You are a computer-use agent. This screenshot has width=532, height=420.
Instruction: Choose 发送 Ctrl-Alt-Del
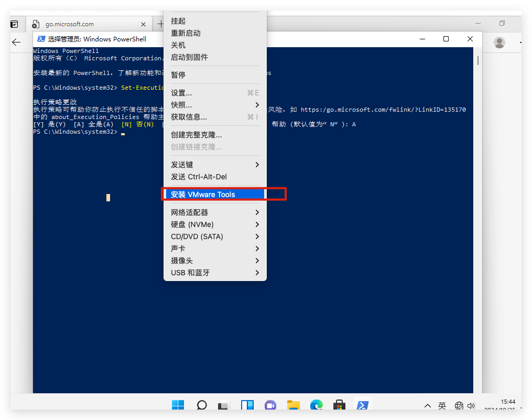pos(215,177)
